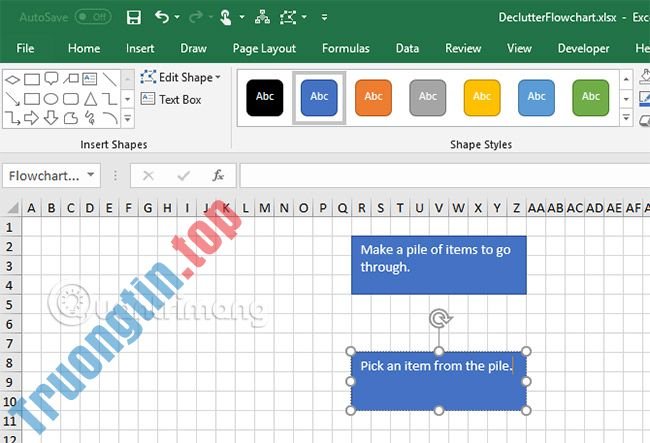This screenshot has height=443, width=650.
Task: Open the Touch/Mouse mode dropdown arrow
Action: click(x=242, y=17)
